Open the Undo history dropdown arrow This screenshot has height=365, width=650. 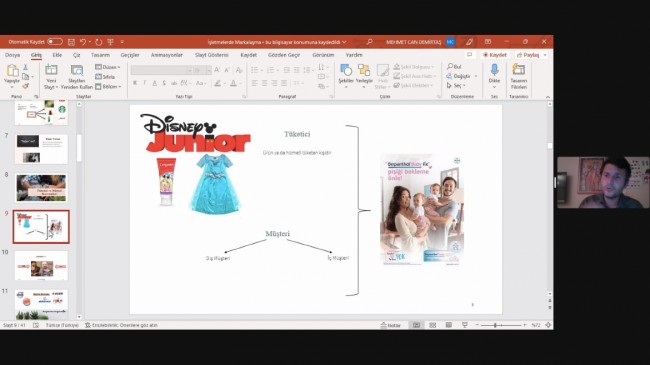[90, 42]
